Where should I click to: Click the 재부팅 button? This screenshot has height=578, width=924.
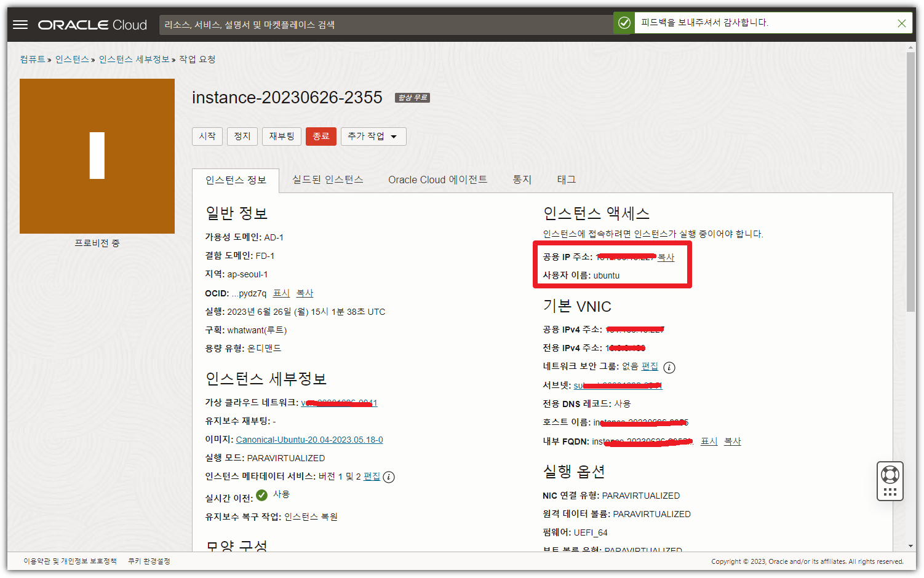pos(282,136)
